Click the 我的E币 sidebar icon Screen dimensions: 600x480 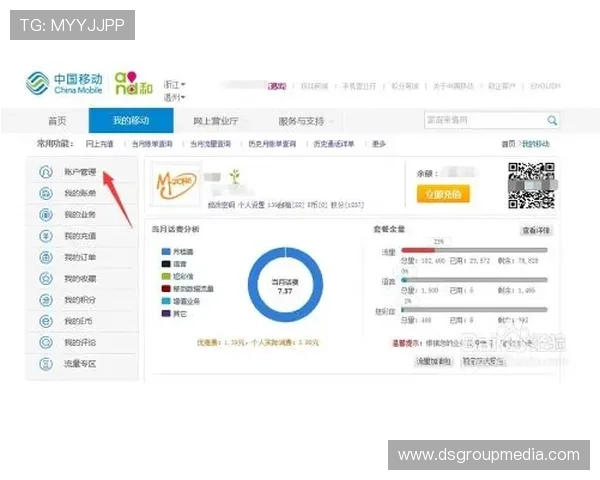46,321
